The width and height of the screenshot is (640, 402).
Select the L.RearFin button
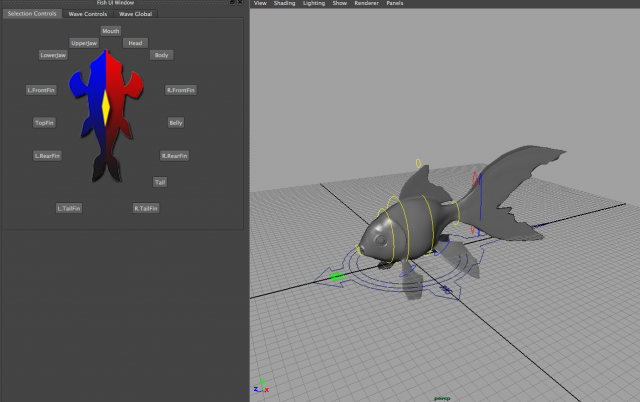tap(48, 156)
